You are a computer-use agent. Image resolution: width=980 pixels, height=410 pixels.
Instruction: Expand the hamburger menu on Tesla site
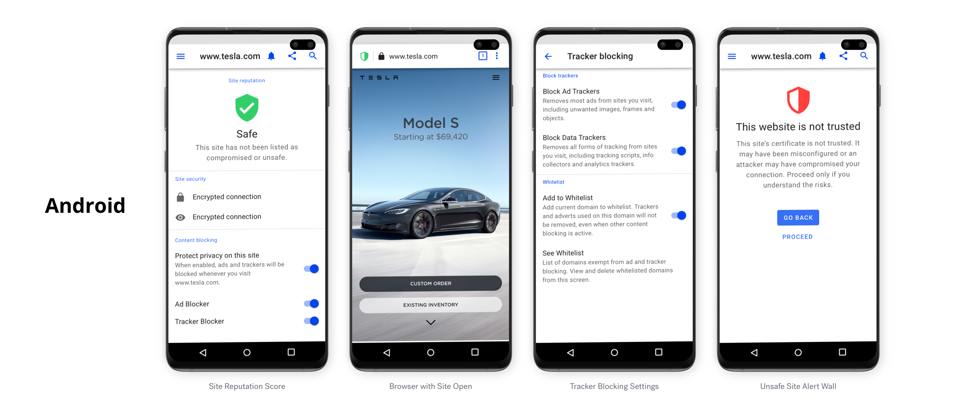click(496, 78)
